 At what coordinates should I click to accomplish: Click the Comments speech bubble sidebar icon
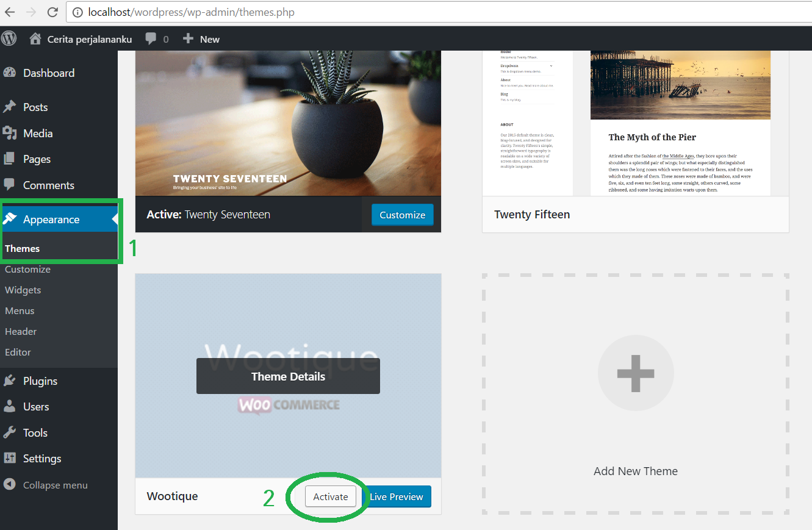pos(9,184)
